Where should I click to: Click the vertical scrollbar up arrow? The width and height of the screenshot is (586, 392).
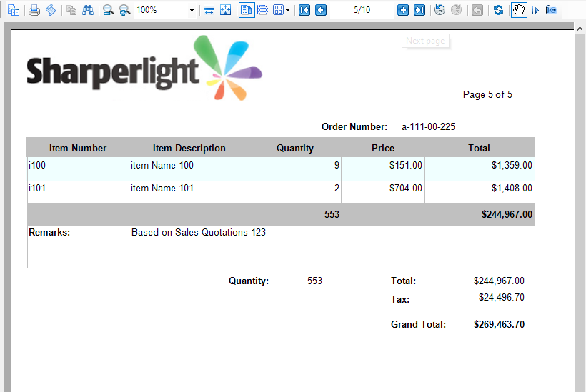click(580, 29)
